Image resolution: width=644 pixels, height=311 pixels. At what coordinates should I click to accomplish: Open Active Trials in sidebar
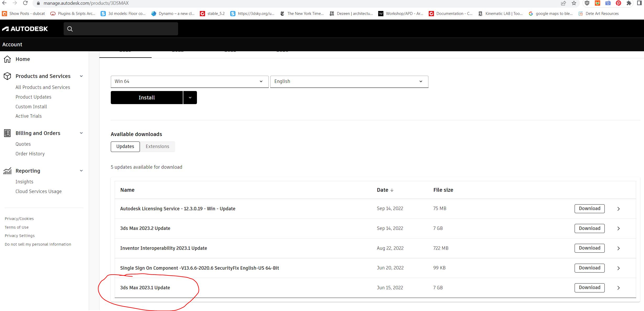point(29,116)
